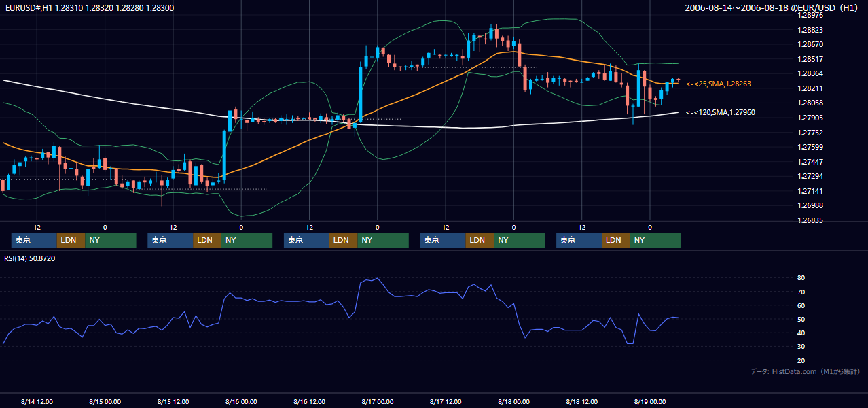Click price axis value 1.26835
This screenshot has height=408, width=868.
[x=810, y=220]
